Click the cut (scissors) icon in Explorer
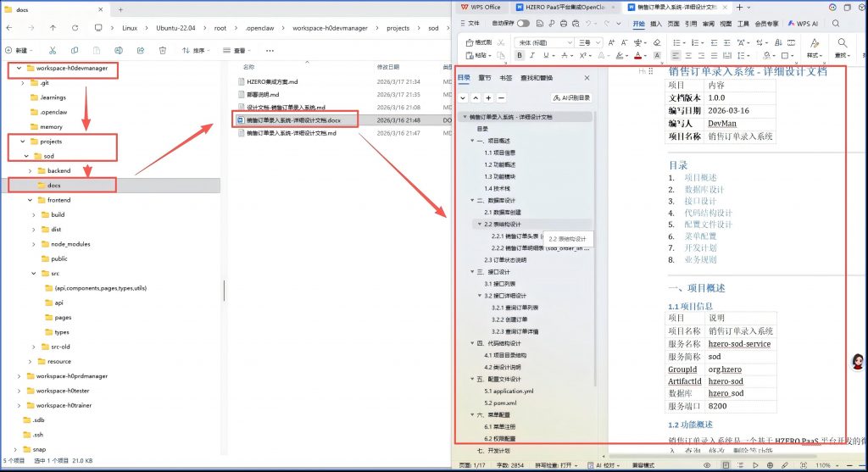 pyautogui.click(x=53, y=51)
